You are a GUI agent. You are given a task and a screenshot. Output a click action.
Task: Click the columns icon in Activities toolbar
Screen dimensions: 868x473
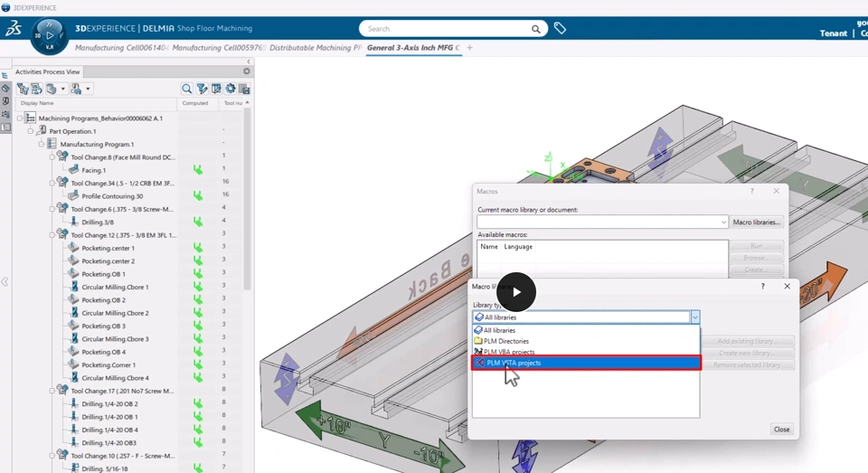[216, 89]
